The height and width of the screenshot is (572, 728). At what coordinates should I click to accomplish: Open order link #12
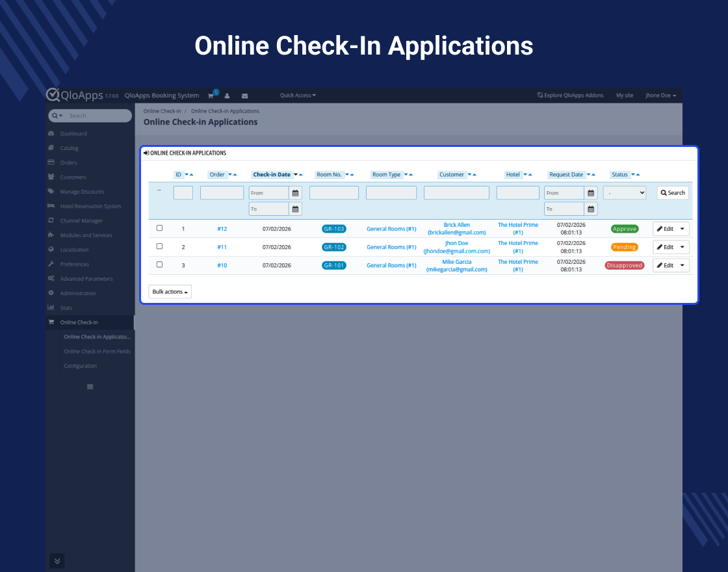point(222,229)
